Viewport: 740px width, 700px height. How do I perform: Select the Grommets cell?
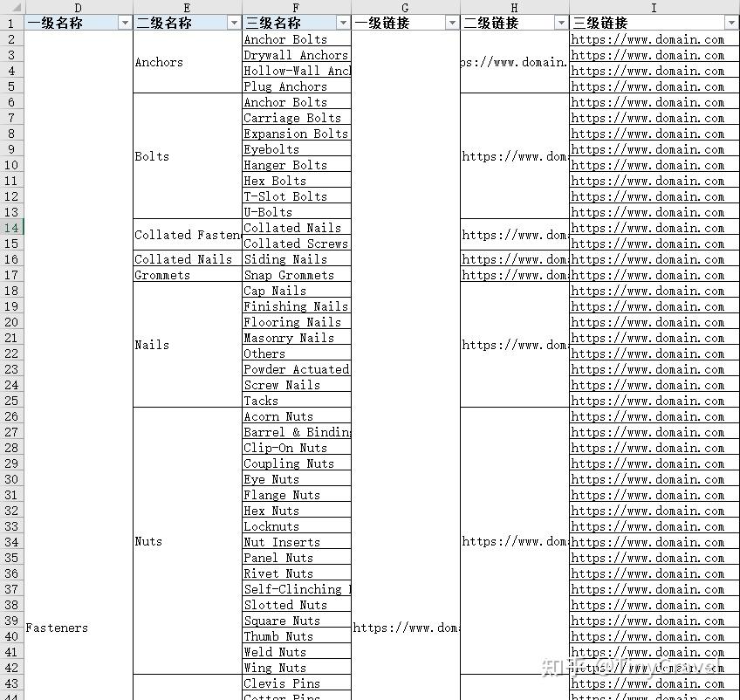coord(161,275)
